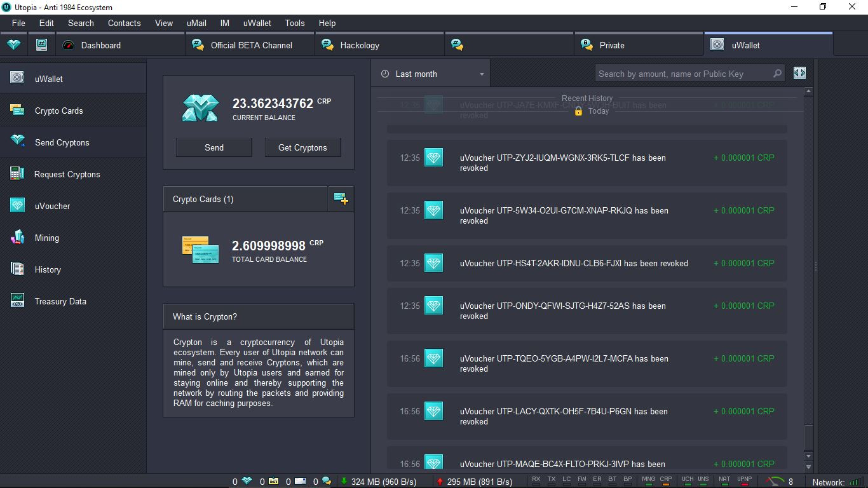Viewport: 868px width, 488px height.
Task: Click the uVoucher icon for UTP-TQEO entry
Action: click(433, 358)
